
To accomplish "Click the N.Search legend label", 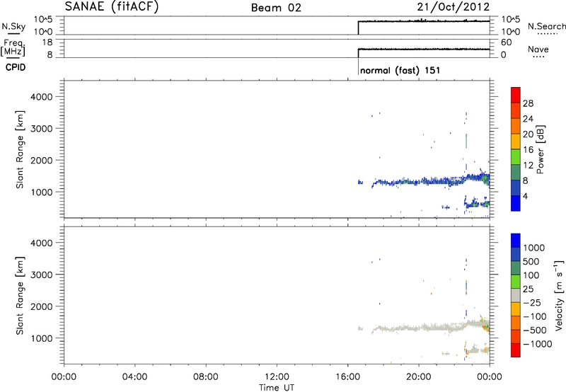I will [x=547, y=26].
